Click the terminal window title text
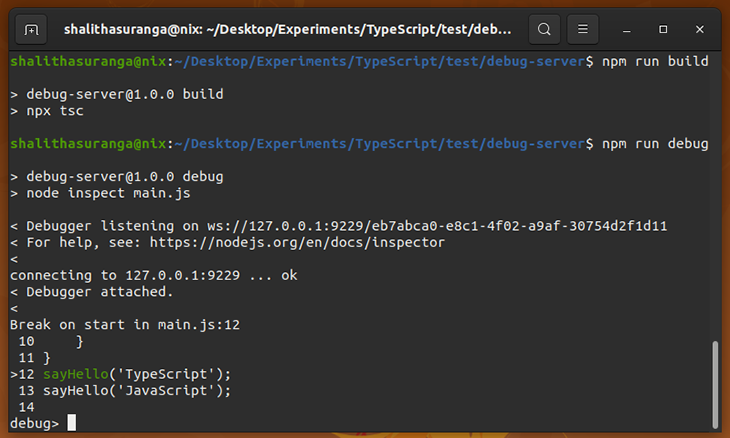Screen dimensions: 730x438 point(287,30)
